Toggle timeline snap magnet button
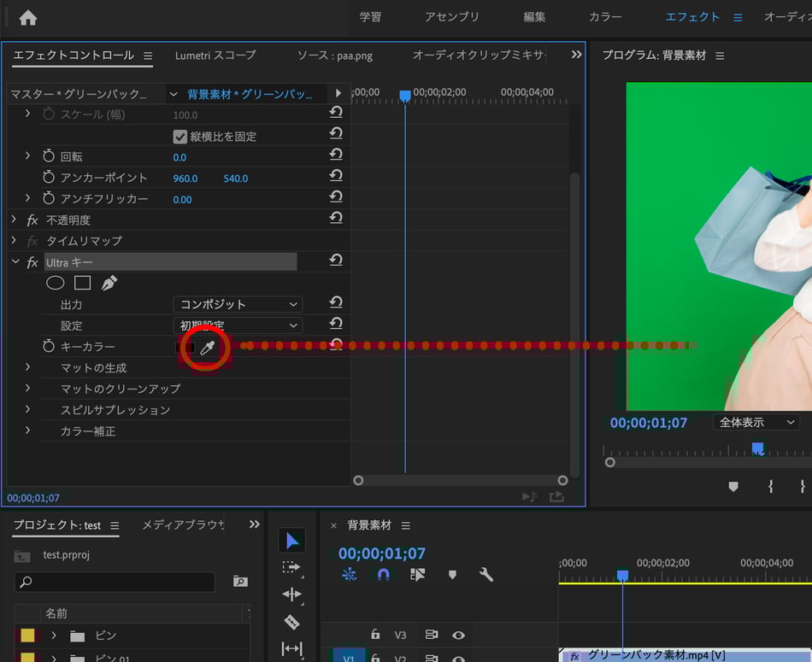 coord(384,575)
